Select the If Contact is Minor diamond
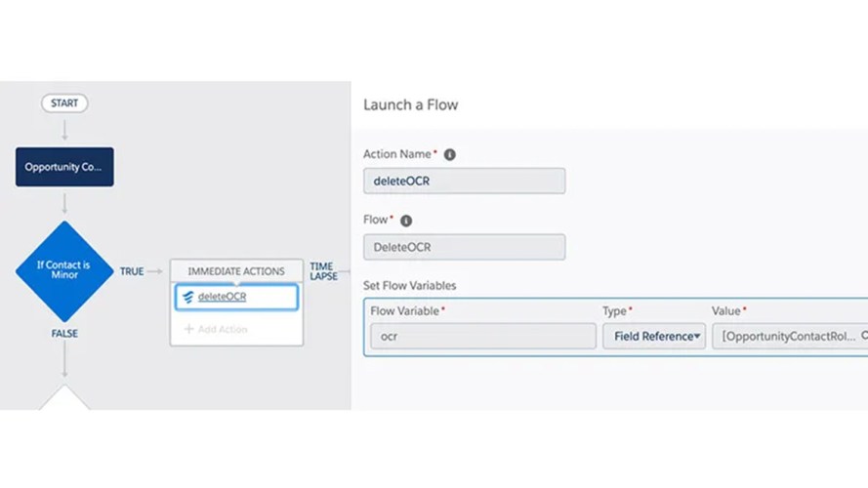This screenshot has height=488, width=868. 64,271
